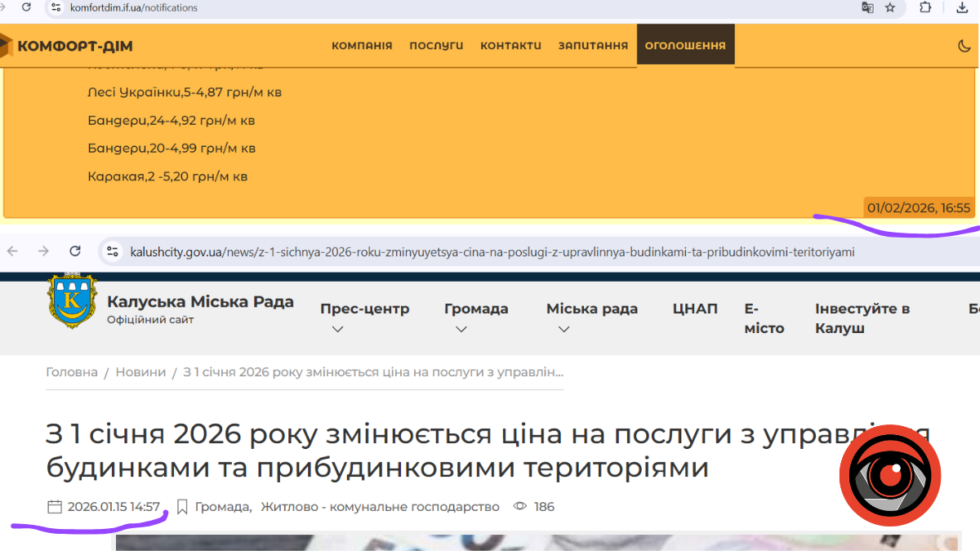The image size is (980, 551).
Task: Expand the Міська рада dropdown menu
Action: pyautogui.click(x=591, y=318)
